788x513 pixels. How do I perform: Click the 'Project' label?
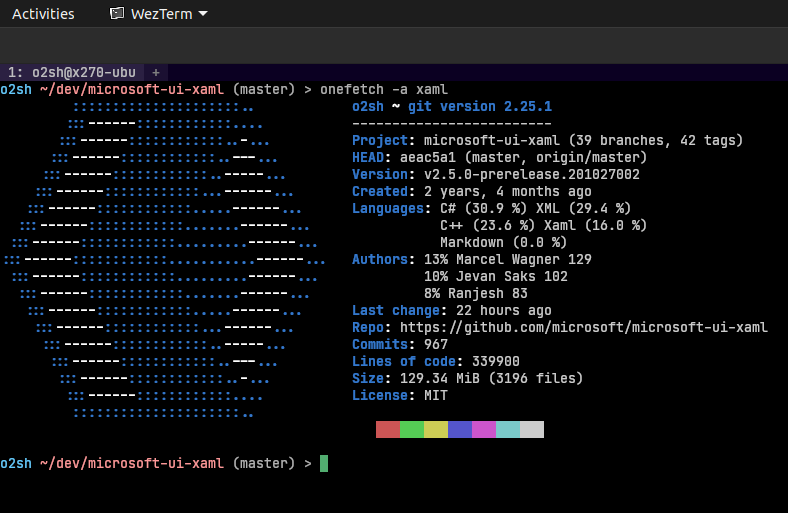tap(380, 140)
